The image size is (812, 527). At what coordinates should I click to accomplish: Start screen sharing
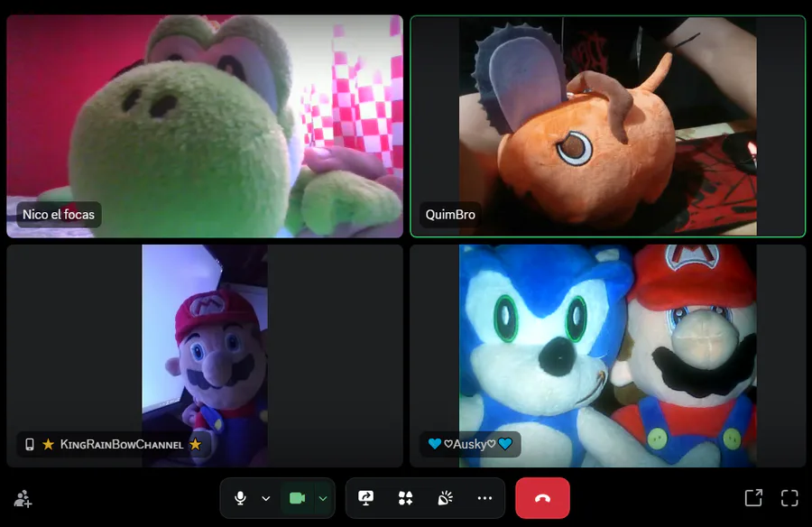[366, 498]
